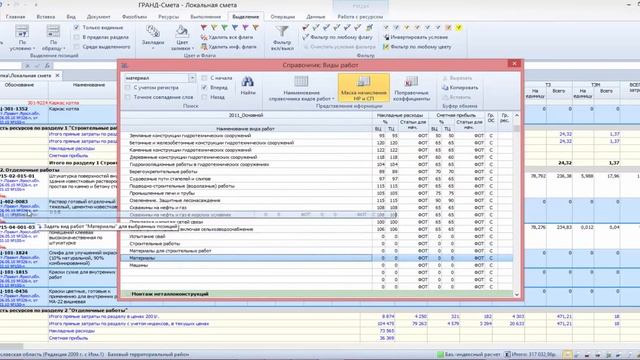Click Удалить все флаги
This screenshot has height=360, width=640.
[x=227, y=37]
